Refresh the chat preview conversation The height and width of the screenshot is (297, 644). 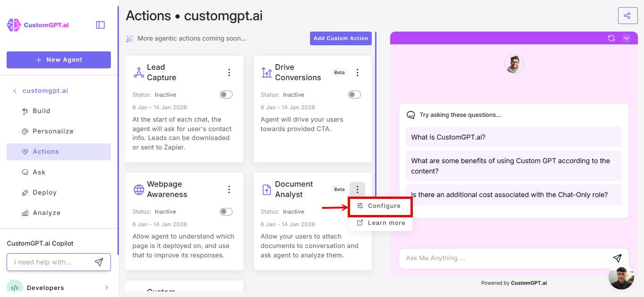(611, 38)
